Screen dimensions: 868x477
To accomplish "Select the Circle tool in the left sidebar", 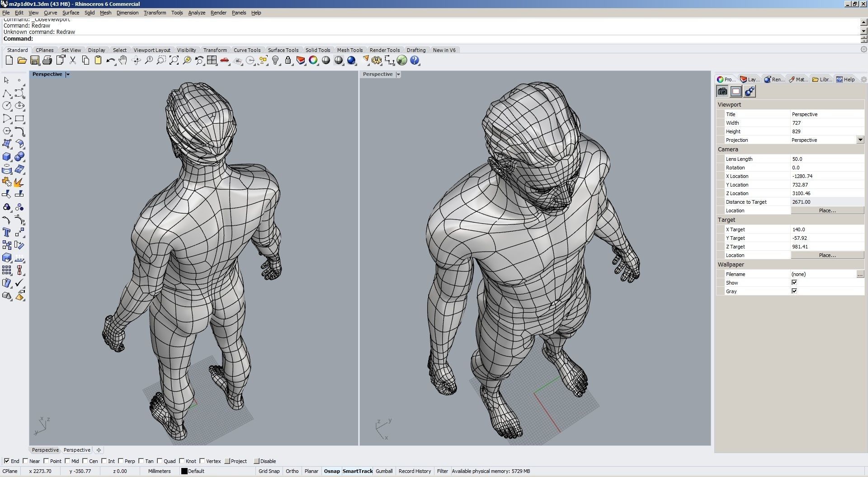I will 7,106.
